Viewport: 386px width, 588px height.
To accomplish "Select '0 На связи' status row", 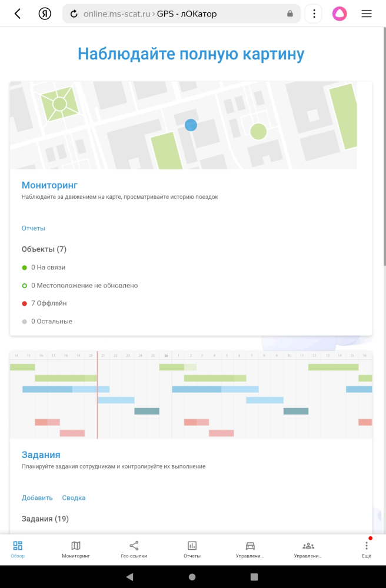I will (x=44, y=268).
